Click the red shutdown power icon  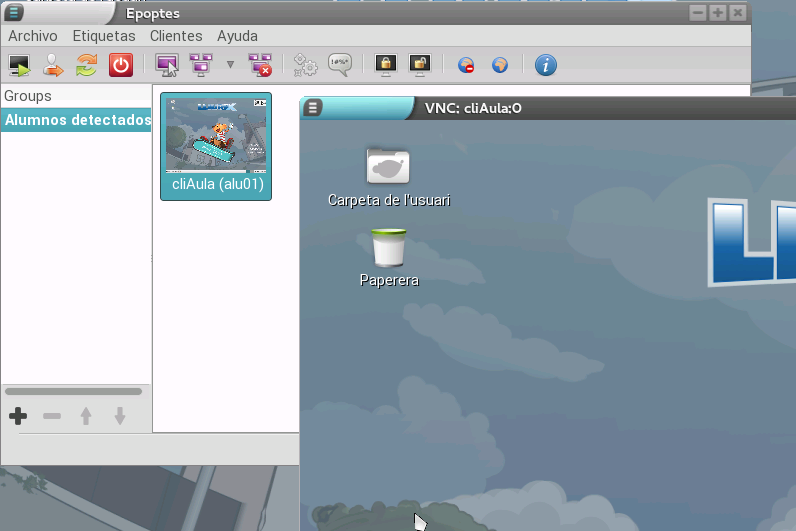coord(120,66)
